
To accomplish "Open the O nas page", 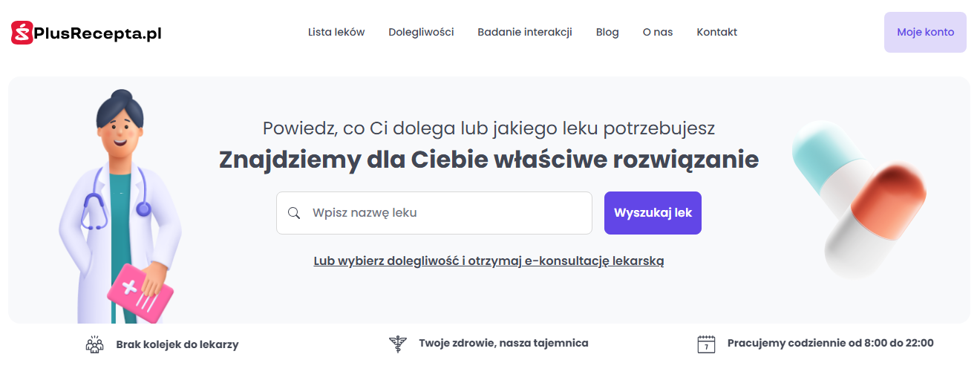I will pos(658,32).
